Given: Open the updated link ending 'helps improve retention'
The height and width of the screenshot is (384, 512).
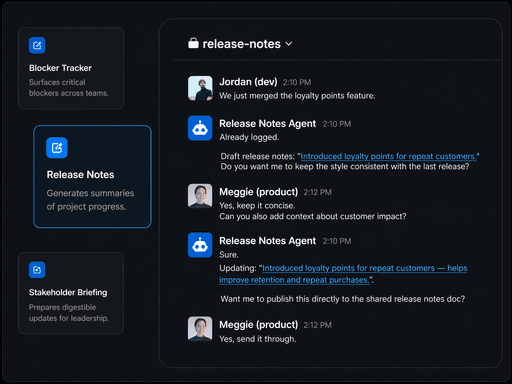Looking at the screenshot, I should point(343,274).
